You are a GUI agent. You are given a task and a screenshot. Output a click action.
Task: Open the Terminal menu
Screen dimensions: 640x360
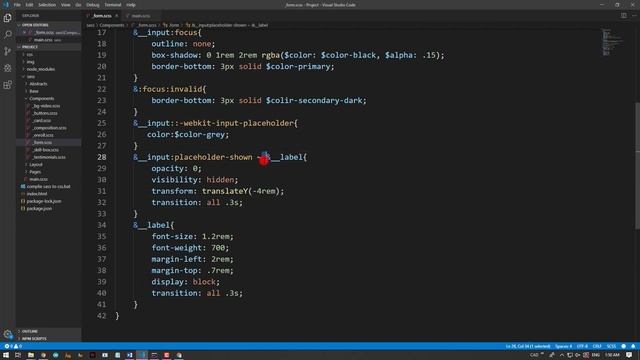[113, 5]
